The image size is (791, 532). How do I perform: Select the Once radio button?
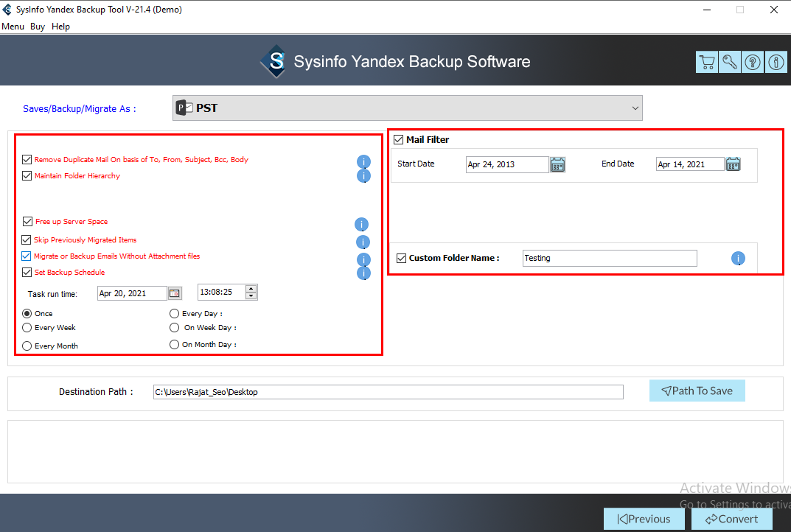click(27, 314)
